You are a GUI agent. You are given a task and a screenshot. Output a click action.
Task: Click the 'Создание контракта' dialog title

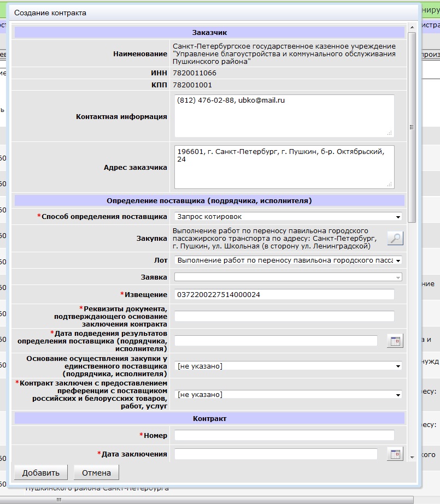coord(50,13)
